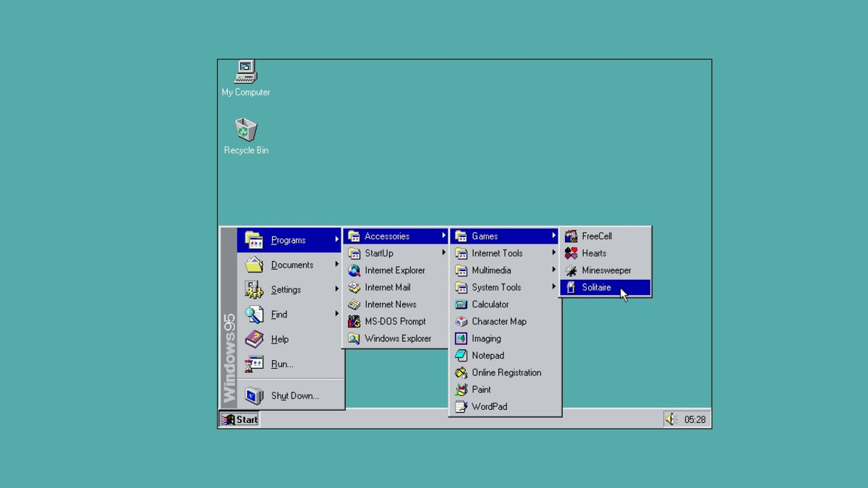Click the WordPad icon
The image size is (868, 488).
click(x=461, y=406)
